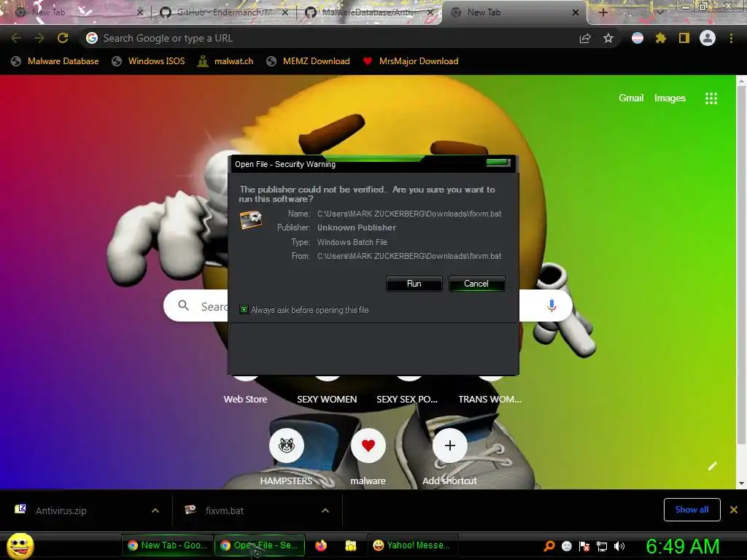This screenshot has width=747, height=560.
Task: Open MrsMajor Download bookmark
Action: [x=411, y=61]
